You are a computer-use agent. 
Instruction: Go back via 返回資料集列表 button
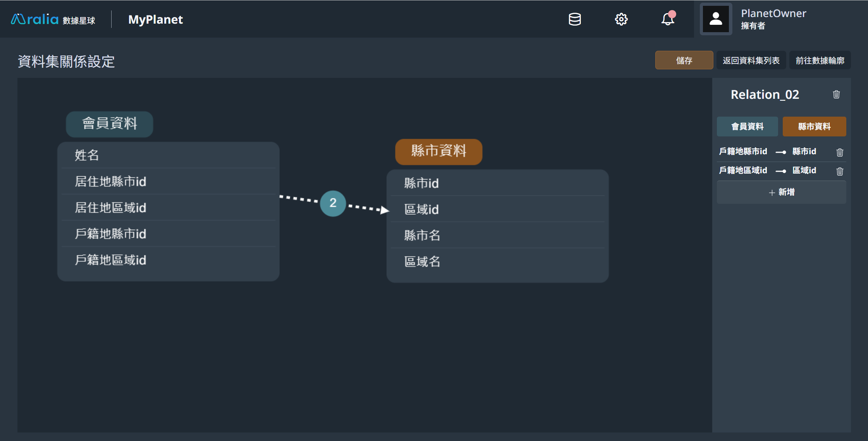[751, 60]
